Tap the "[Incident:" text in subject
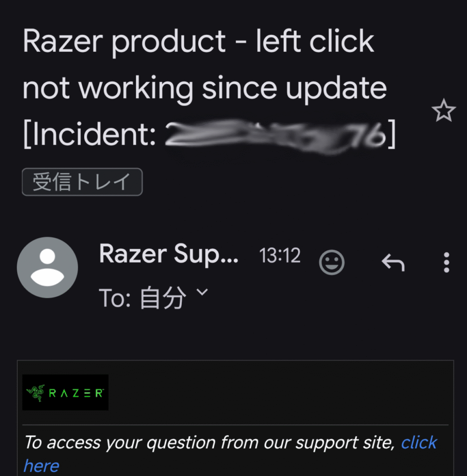The image size is (467, 476). pyautogui.click(x=89, y=135)
